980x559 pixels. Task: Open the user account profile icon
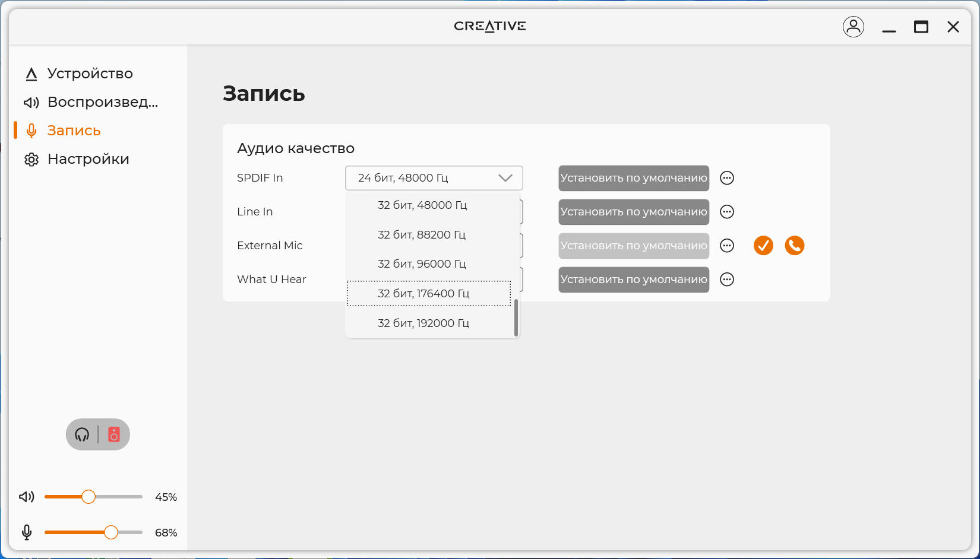[x=853, y=27]
